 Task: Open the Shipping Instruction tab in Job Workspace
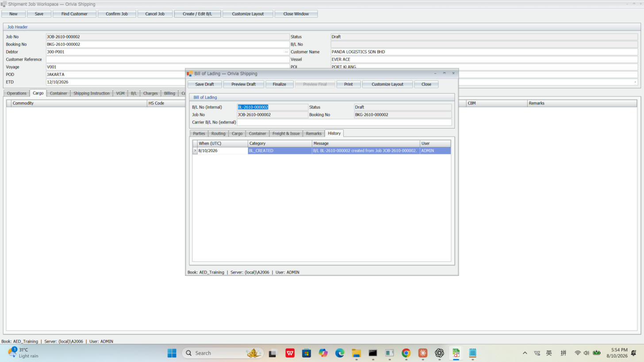coord(92,93)
